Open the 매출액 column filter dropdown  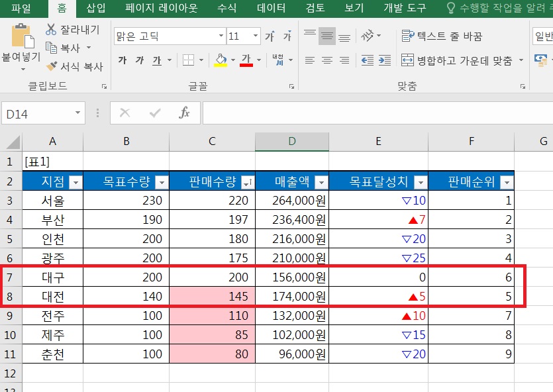[321, 183]
